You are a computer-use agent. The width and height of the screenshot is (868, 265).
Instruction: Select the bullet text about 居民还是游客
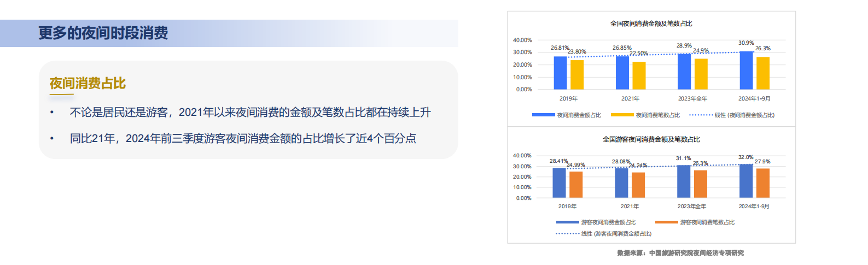click(250, 113)
